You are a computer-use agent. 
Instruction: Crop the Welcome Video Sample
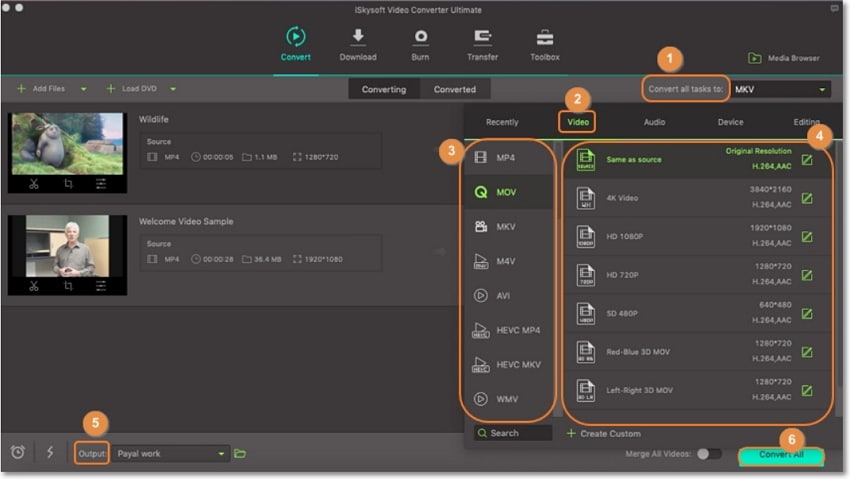[68, 286]
